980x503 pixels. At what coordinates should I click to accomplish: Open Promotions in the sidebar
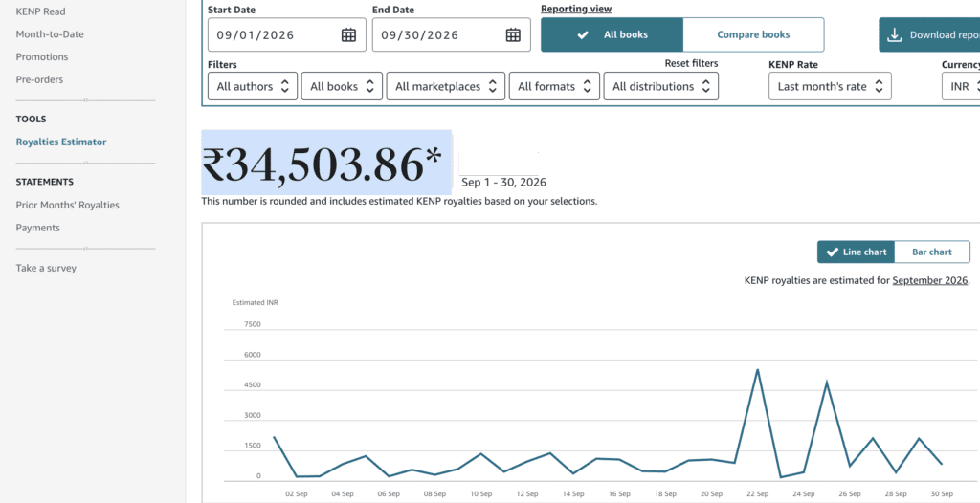(x=42, y=56)
